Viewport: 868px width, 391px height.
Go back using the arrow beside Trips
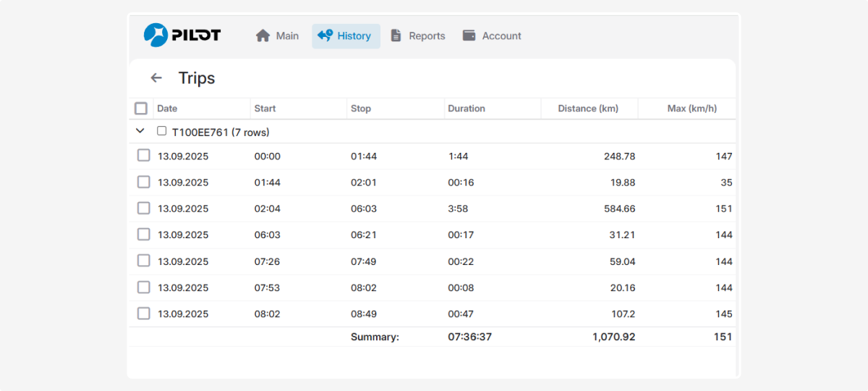coord(156,78)
